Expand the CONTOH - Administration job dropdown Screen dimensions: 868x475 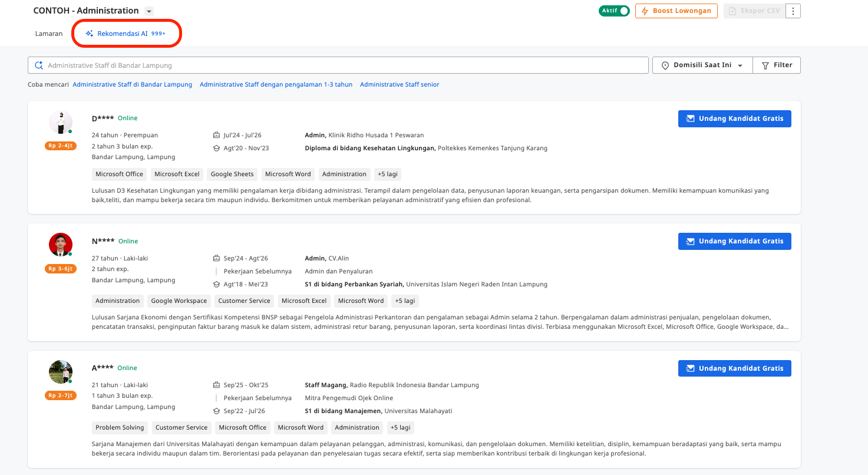149,11
